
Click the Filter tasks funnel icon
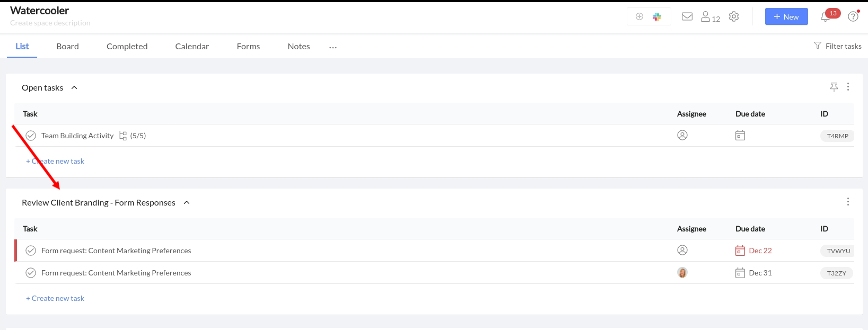click(818, 46)
